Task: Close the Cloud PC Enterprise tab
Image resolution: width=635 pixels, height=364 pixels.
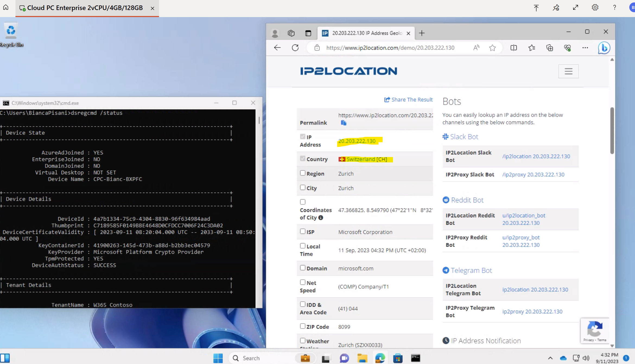Action: pyautogui.click(x=153, y=8)
